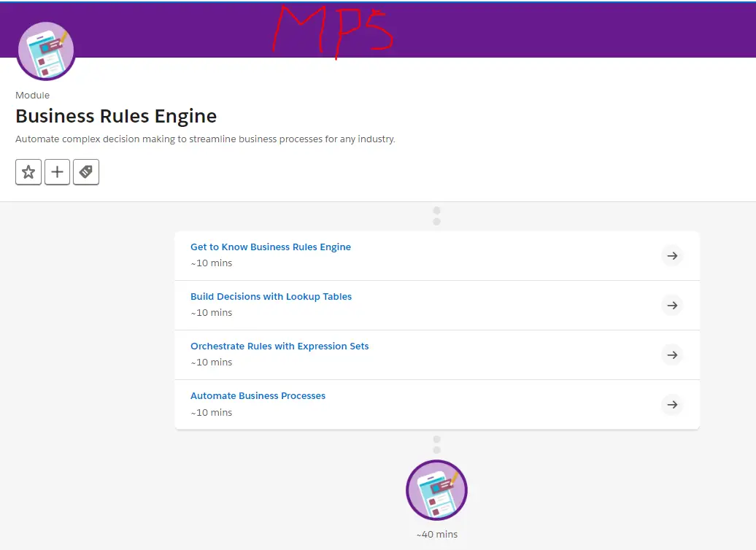The image size is (756, 550).
Task: Open arrow next to Automate Business Processes
Action: 672,405
